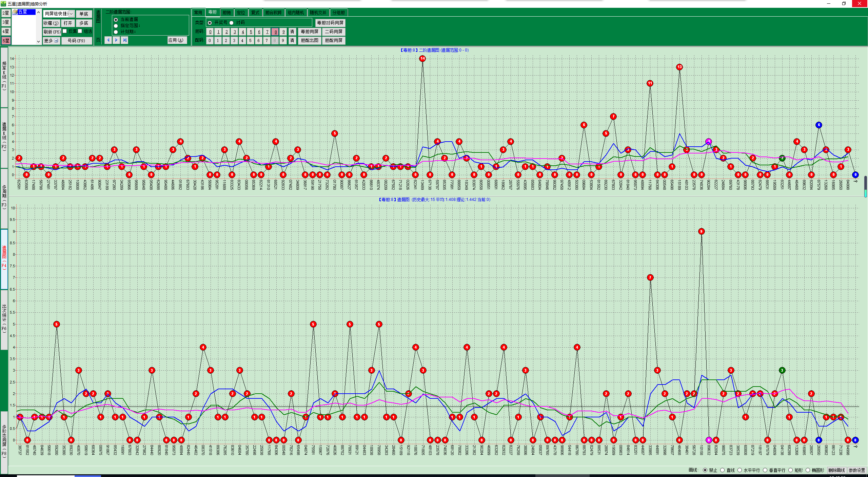Click the 五星 folder item in list
868x477 pixels.
(22, 12)
